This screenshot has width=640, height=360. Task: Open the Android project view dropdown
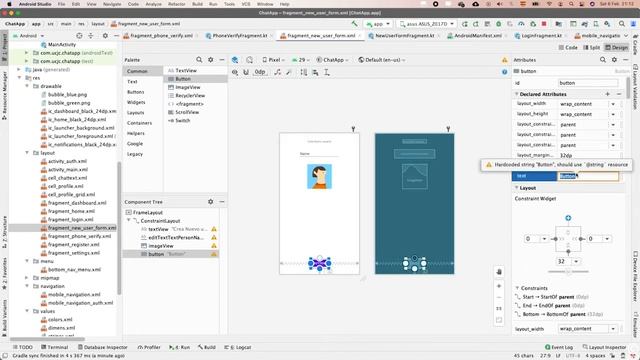coord(28,36)
